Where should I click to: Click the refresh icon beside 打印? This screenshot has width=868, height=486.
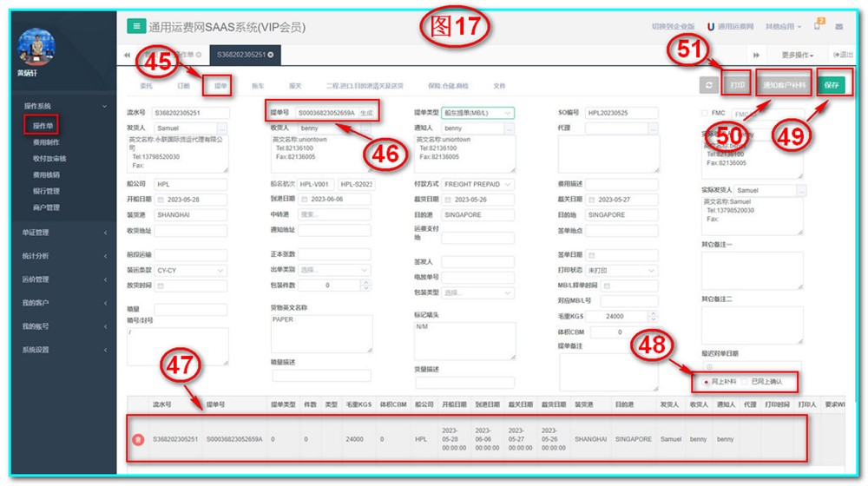tap(709, 86)
